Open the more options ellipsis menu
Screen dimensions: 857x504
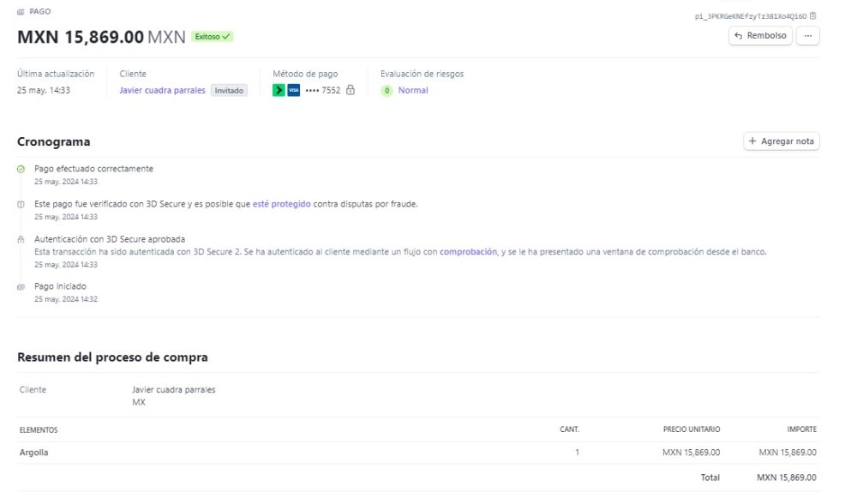[x=807, y=36]
